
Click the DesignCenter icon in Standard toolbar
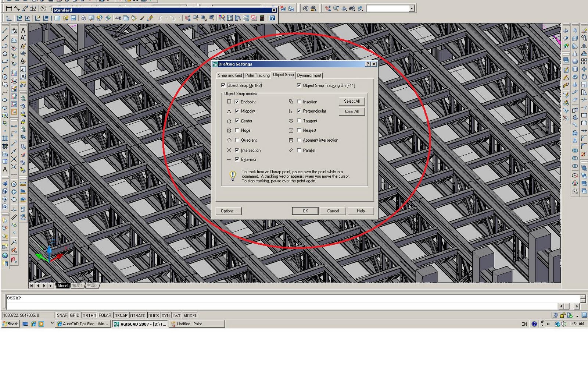(230, 18)
